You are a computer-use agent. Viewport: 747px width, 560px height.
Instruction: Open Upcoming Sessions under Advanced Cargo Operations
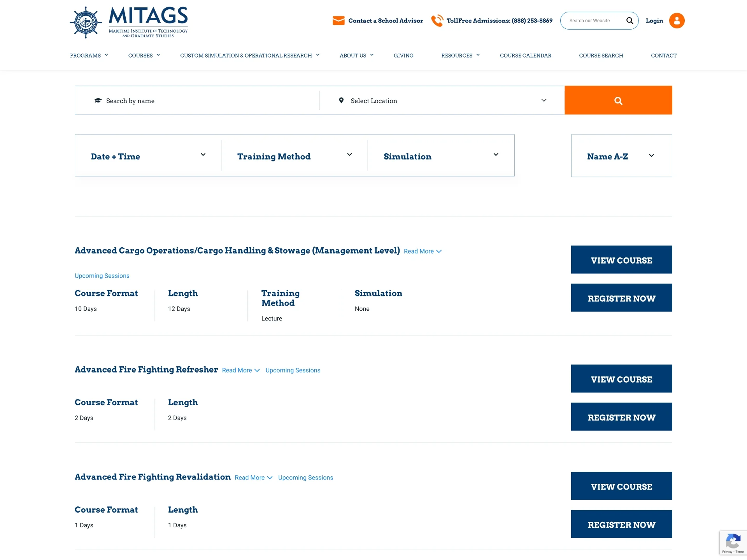pyautogui.click(x=102, y=275)
